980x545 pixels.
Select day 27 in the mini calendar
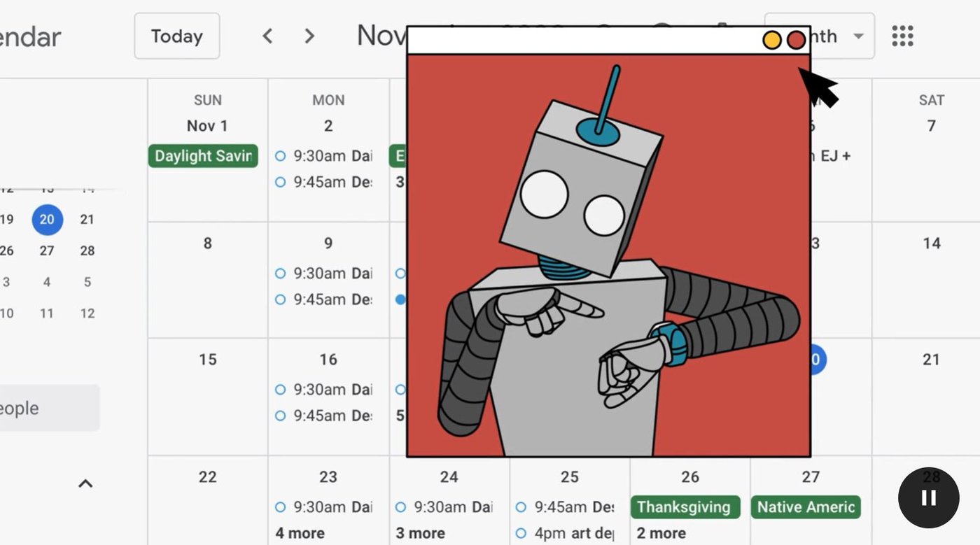47,250
